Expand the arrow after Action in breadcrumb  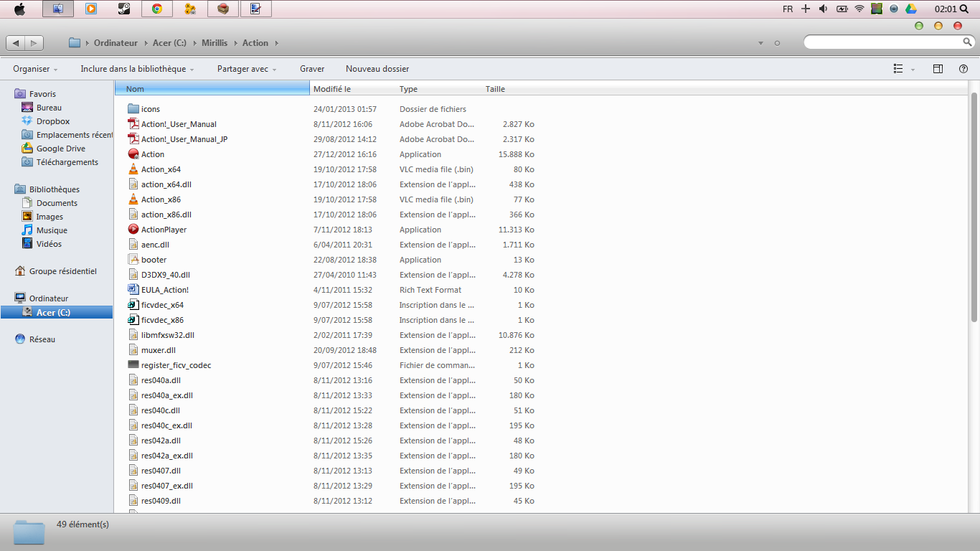[x=276, y=43]
